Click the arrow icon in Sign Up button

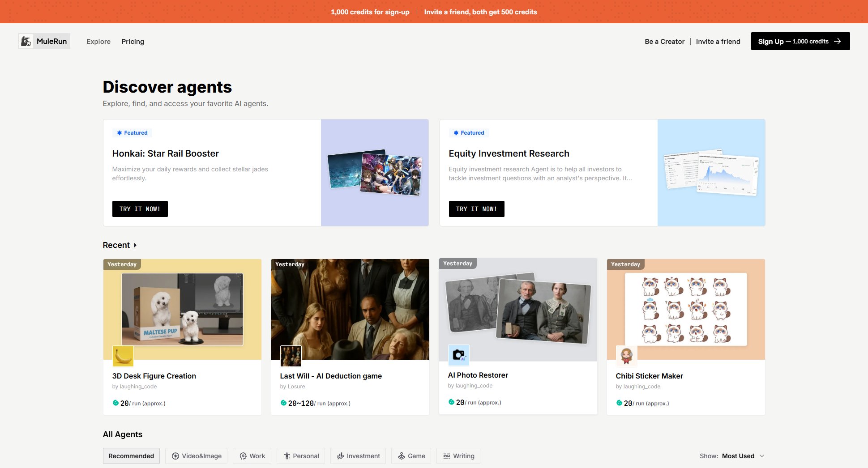point(838,41)
